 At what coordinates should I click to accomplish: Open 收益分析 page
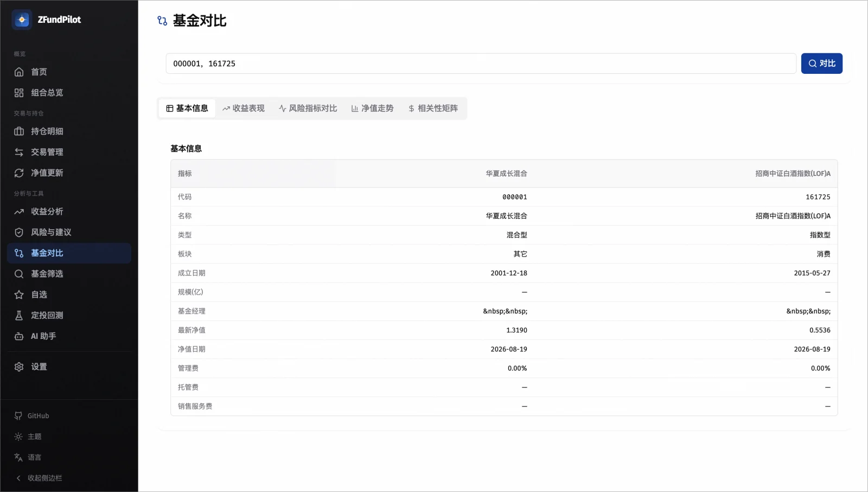(69, 211)
